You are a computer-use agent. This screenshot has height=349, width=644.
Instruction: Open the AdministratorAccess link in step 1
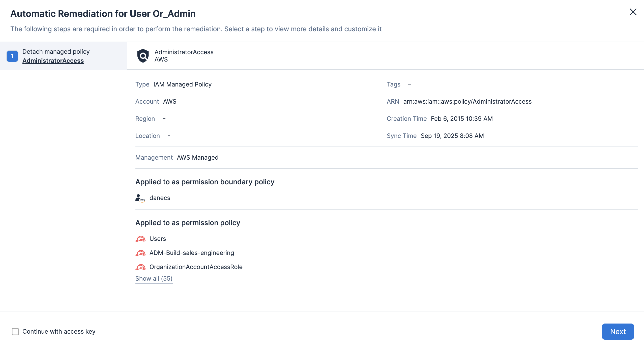point(53,61)
